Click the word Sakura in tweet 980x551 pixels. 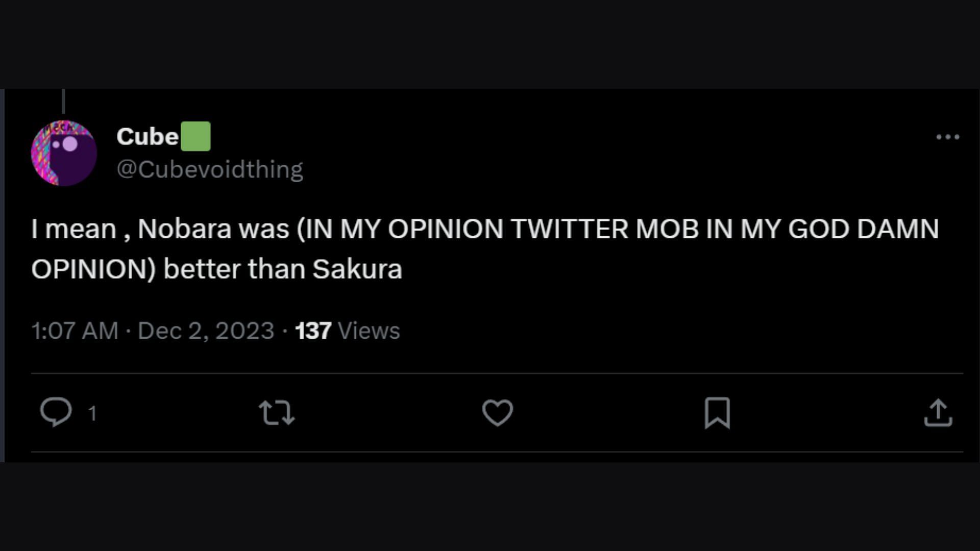[357, 269]
